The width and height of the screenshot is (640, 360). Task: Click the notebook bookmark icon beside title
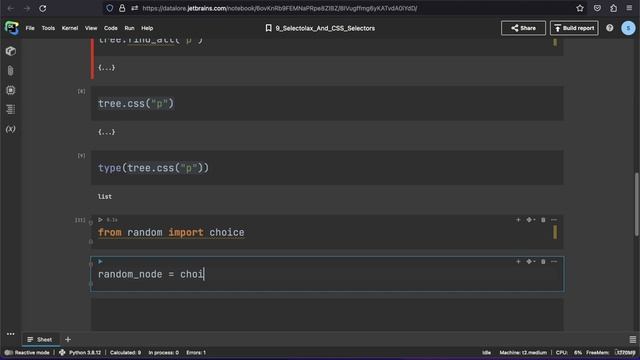click(268, 28)
